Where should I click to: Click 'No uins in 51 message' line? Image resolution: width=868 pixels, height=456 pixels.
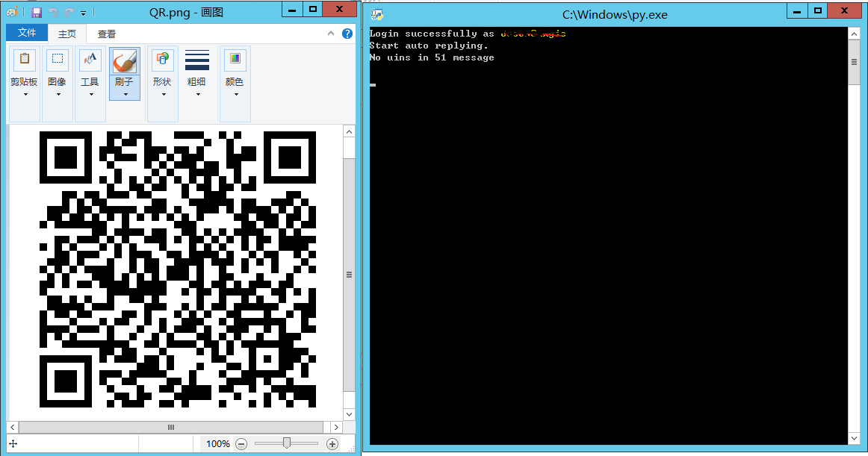tap(432, 57)
